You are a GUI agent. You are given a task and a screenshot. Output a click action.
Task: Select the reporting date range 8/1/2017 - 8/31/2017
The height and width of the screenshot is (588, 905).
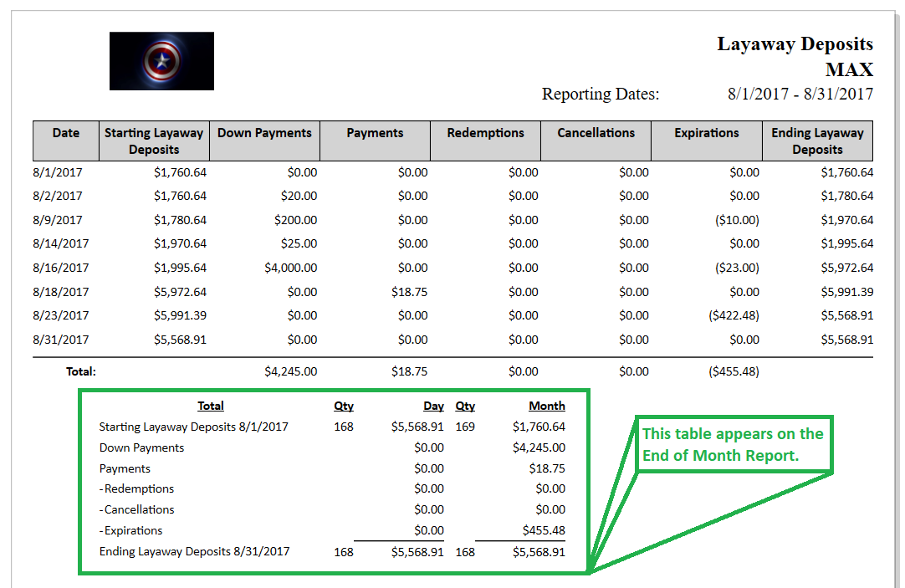tap(800, 94)
